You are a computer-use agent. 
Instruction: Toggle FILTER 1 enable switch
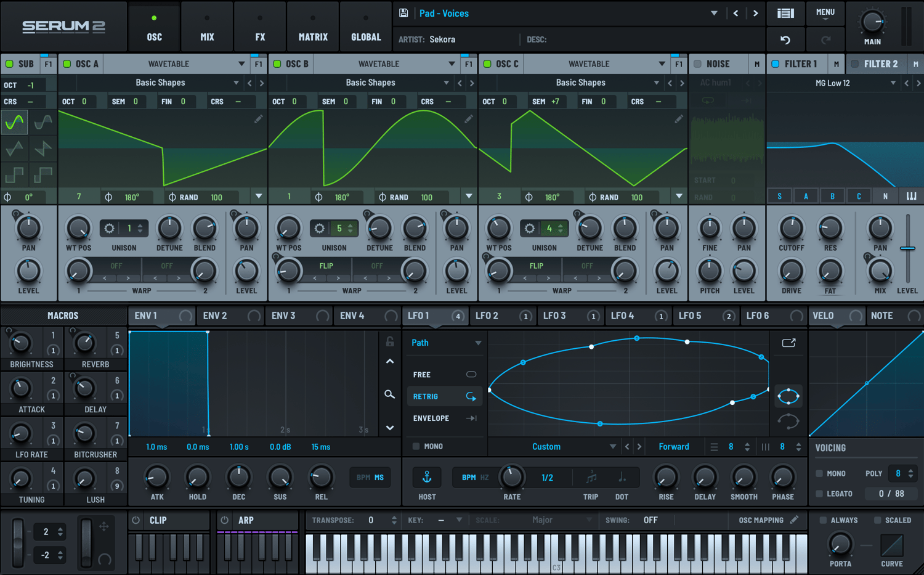coord(776,63)
